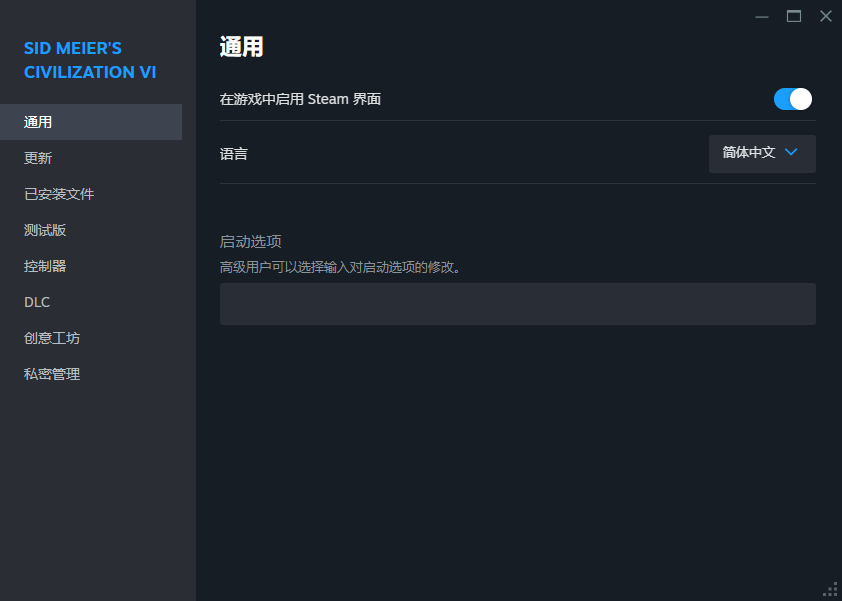The width and height of the screenshot is (842, 601).
Task: Close the properties window
Action: 826,16
